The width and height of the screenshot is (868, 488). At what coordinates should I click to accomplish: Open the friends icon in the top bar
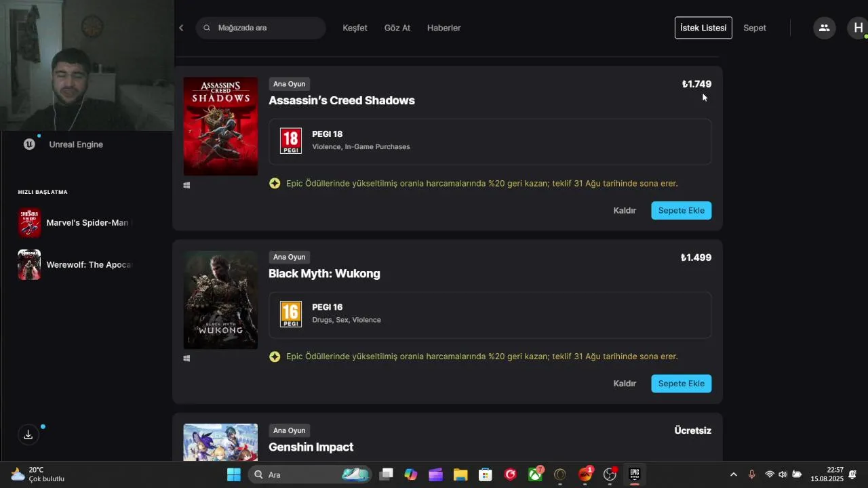(x=825, y=28)
